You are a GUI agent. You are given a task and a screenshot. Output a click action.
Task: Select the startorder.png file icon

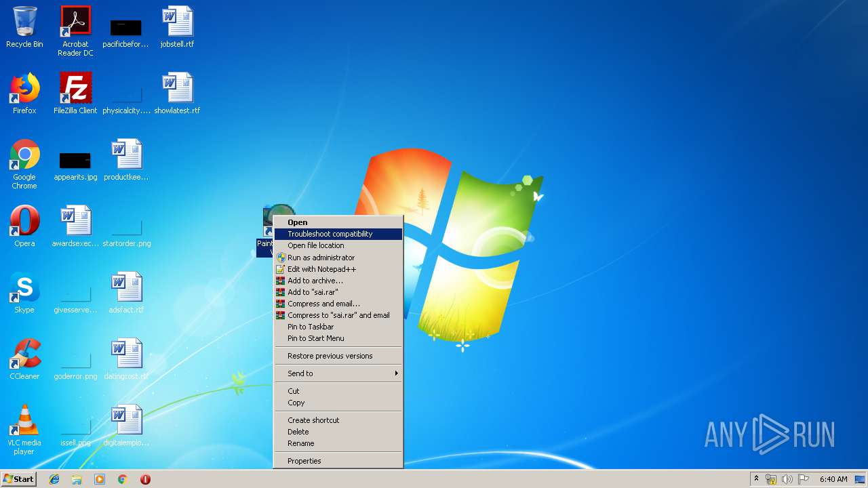click(126, 232)
